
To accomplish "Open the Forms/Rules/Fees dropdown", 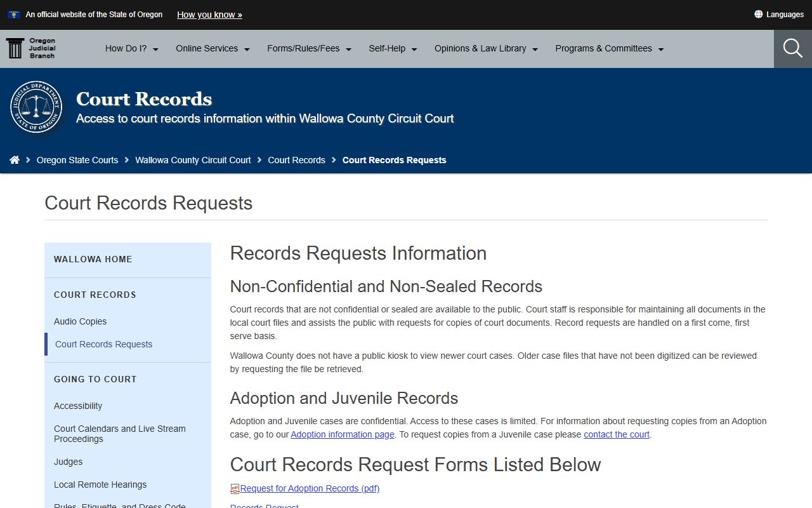I will [310, 48].
